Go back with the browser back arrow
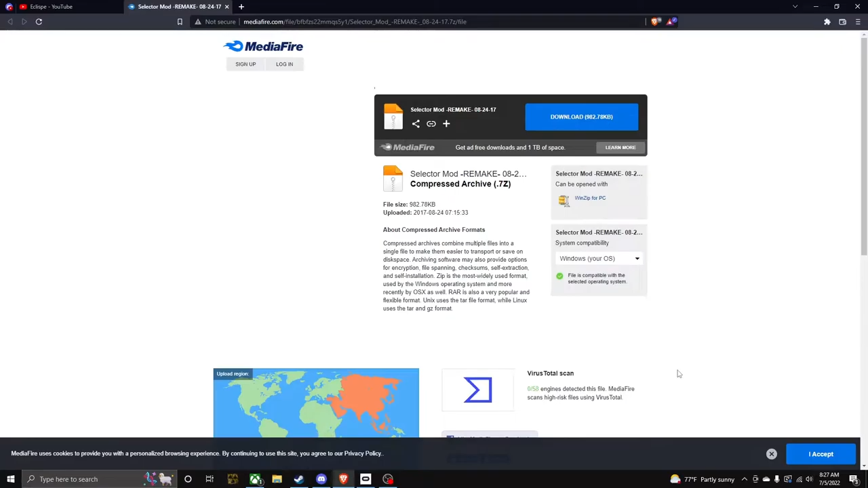Image resolution: width=868 pixels, height=488 pixels. click(10, 22)
